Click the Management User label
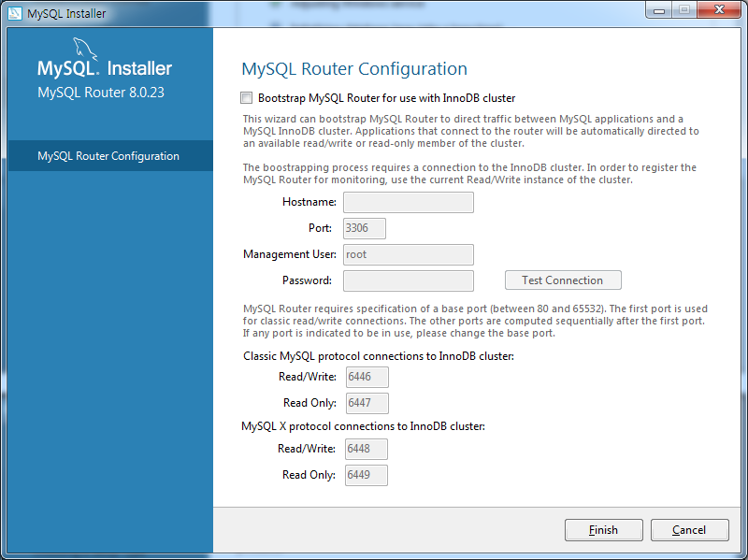Viewport: 748px width, 560px height. click(x=290, y=254)
